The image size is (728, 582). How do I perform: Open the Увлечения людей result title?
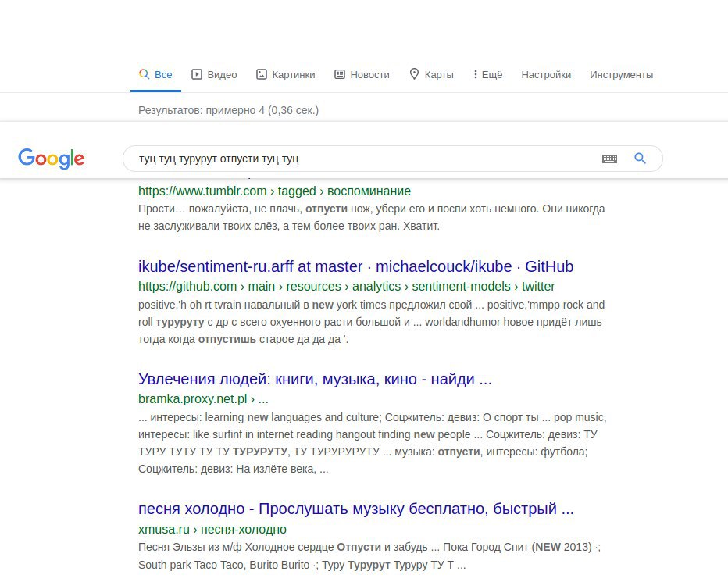315,379
